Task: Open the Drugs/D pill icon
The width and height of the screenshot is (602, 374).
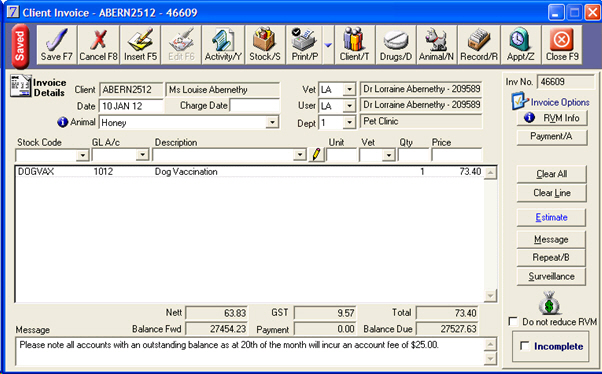Action: [396, 41]
